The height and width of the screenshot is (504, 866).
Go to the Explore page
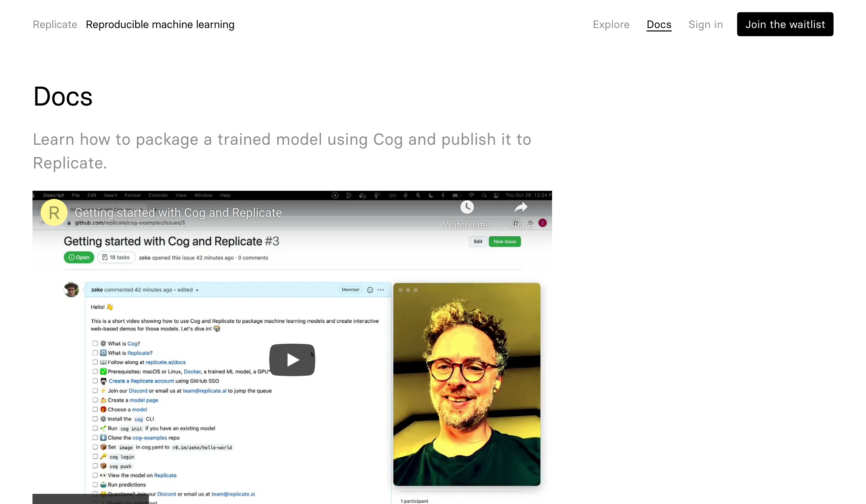(611, 24)
